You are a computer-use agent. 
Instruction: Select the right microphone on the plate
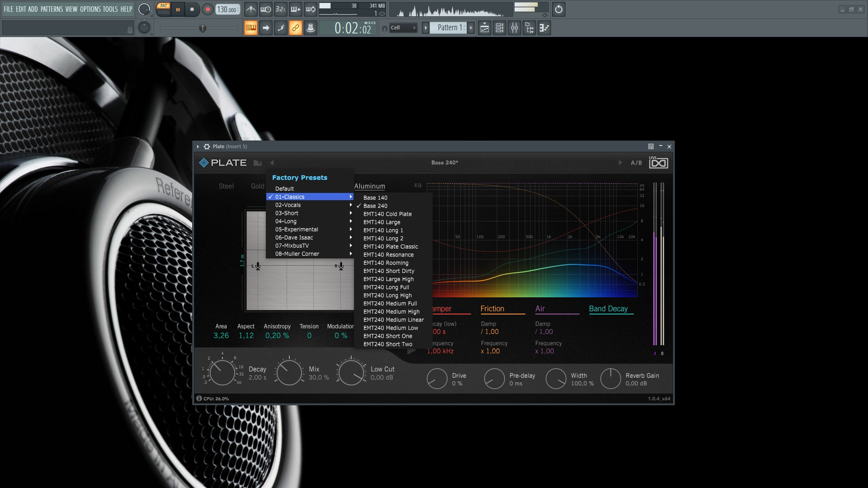pos(341,266)
